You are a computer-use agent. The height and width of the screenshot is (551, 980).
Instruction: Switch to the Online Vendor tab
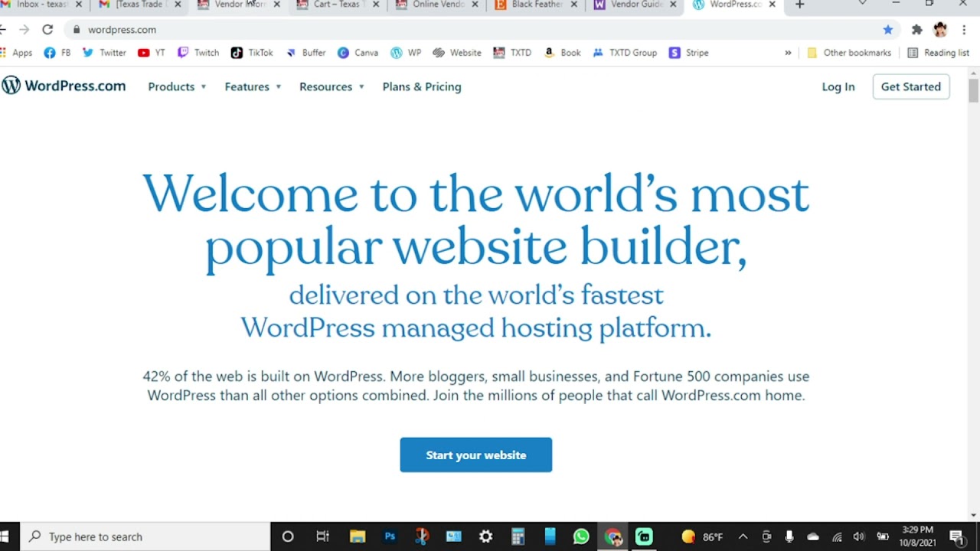pos(436,5)
